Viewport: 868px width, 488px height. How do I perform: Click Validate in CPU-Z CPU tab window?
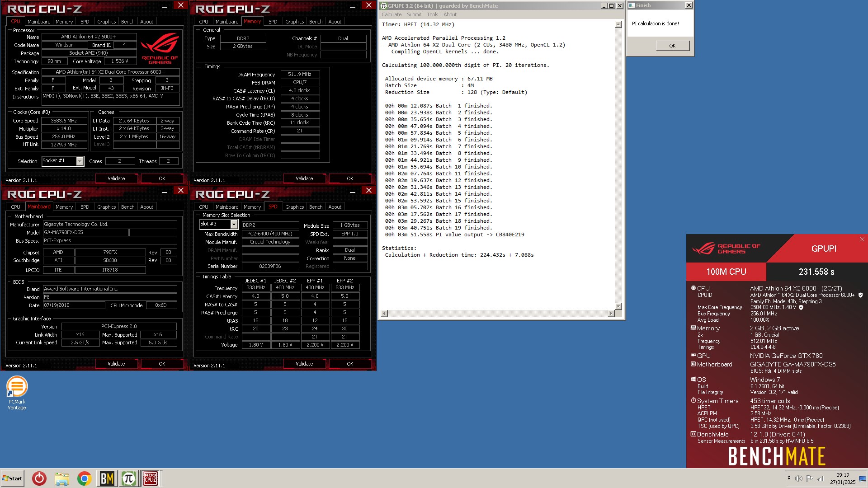116,178
